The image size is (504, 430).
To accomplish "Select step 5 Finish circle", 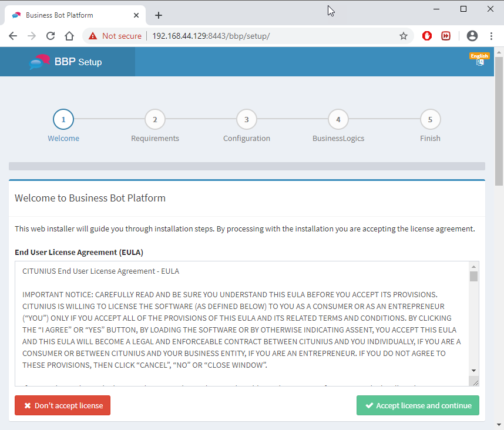I will (x=430, y=119).
